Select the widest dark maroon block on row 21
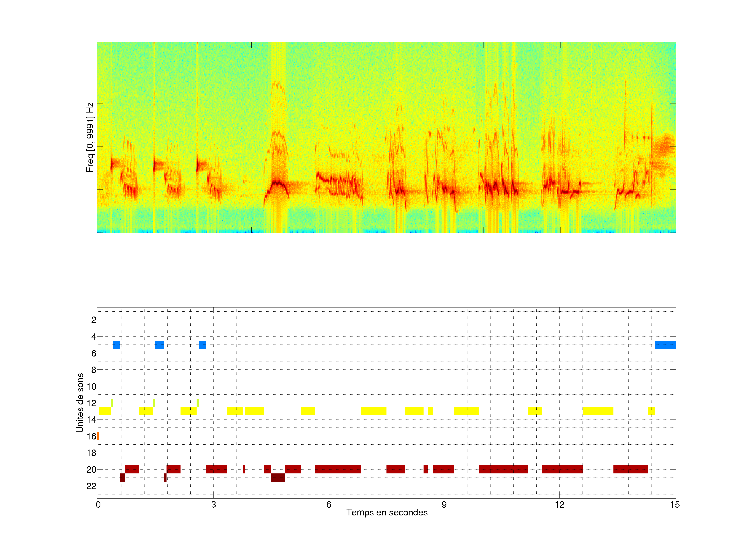The image size is (747, 560). (278, 477)
